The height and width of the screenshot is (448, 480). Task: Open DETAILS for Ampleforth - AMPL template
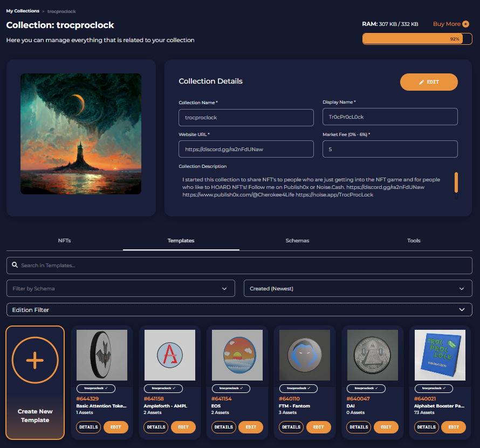(156, 427)
